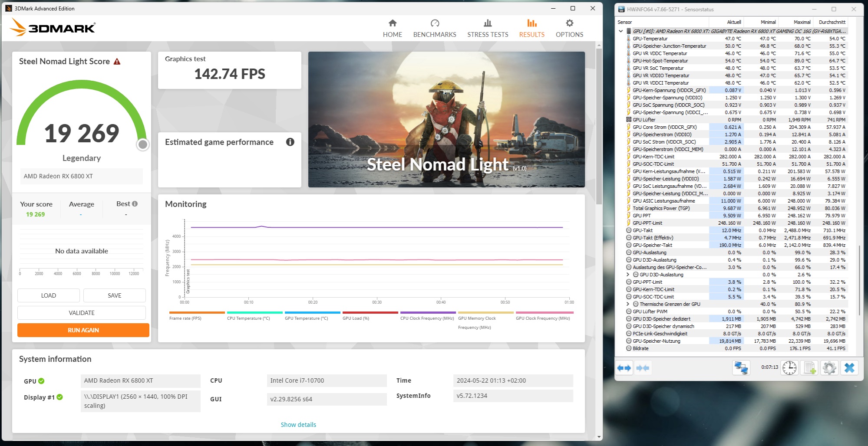This screenshot has width=868, height=446.
Task: Click the SAVE button
Action: click(x=115, y=295)
